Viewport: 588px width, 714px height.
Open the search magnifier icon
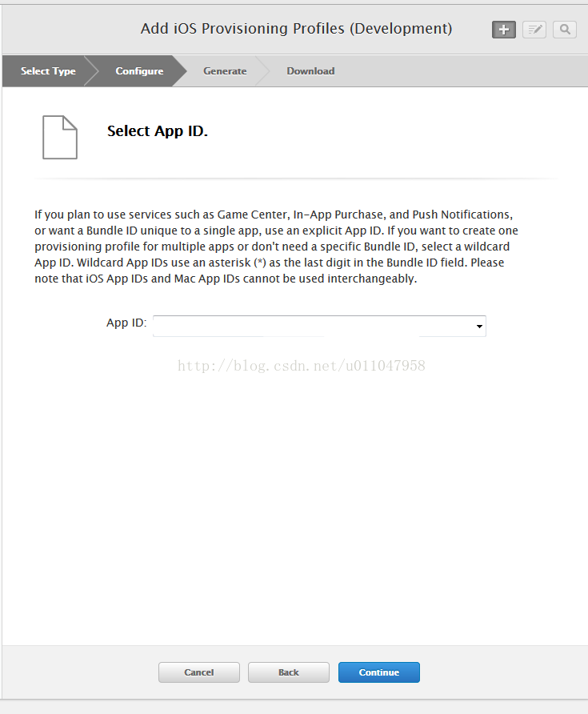(x=565, y=30)
